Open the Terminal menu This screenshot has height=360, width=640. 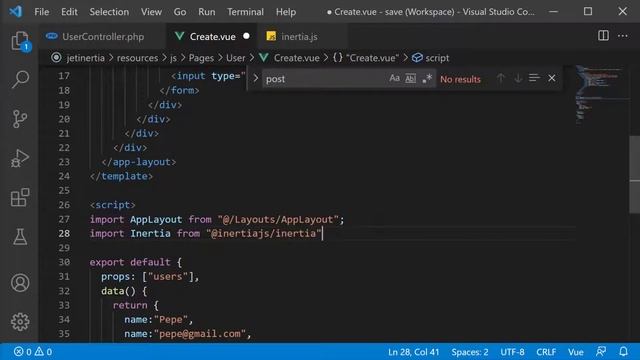[x=245, y=12]
